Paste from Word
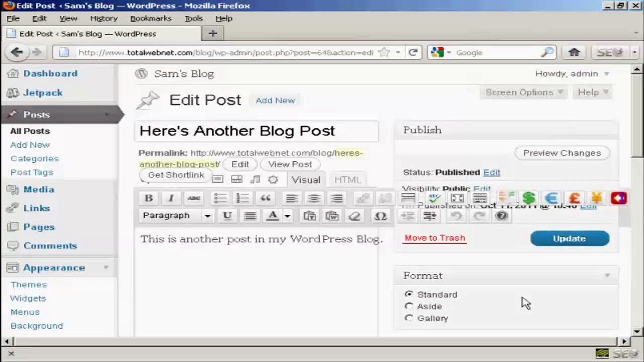Screen dimensions: 644x362 click(x=332, y=216)
